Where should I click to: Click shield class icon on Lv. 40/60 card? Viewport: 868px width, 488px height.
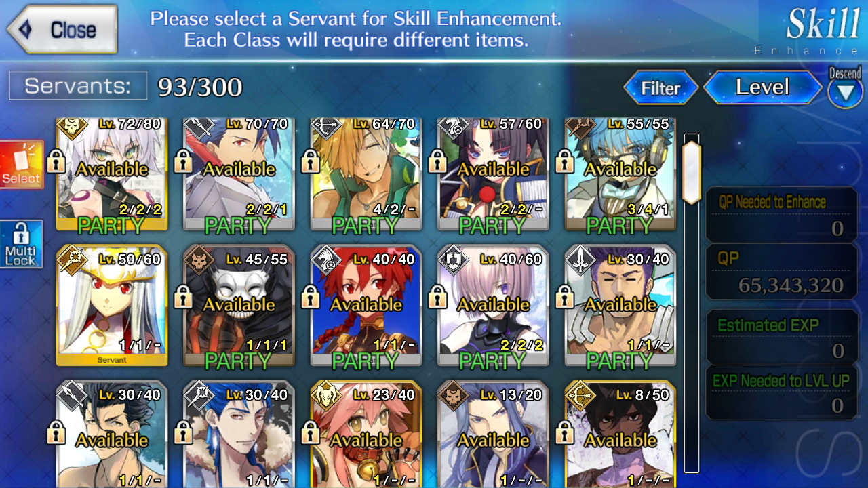452,260
